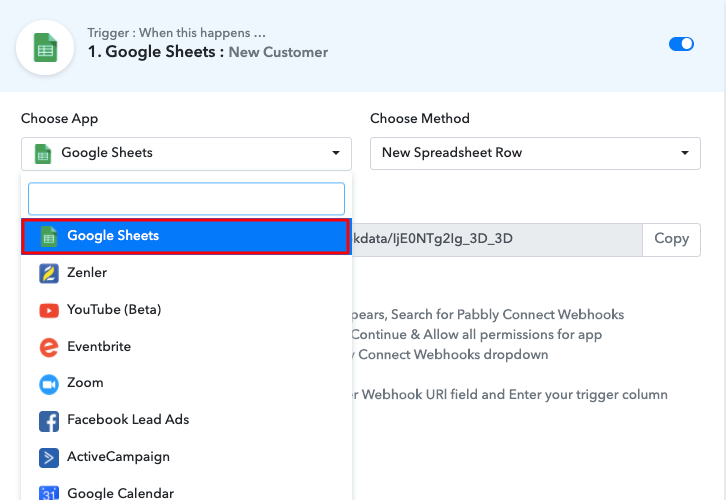Select Facebook Lead Ads from app list
This screenshot has width=726, height=500.
[186, 420]
